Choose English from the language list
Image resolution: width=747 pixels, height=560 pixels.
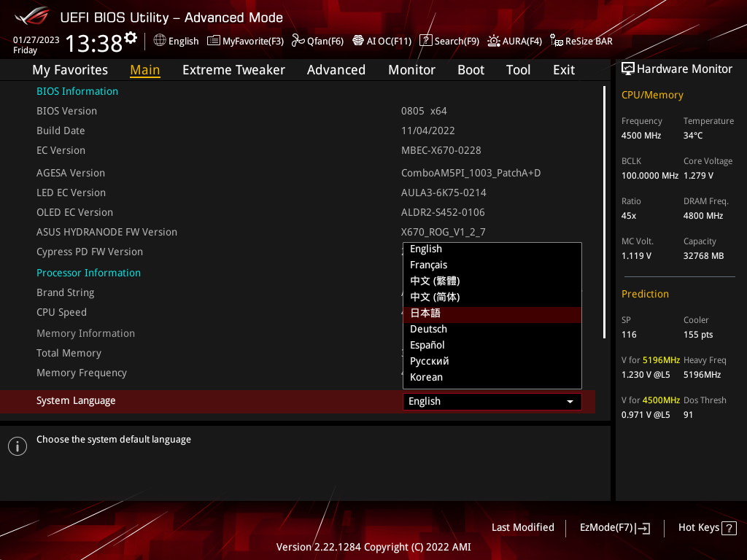click(x=492, y=249)
